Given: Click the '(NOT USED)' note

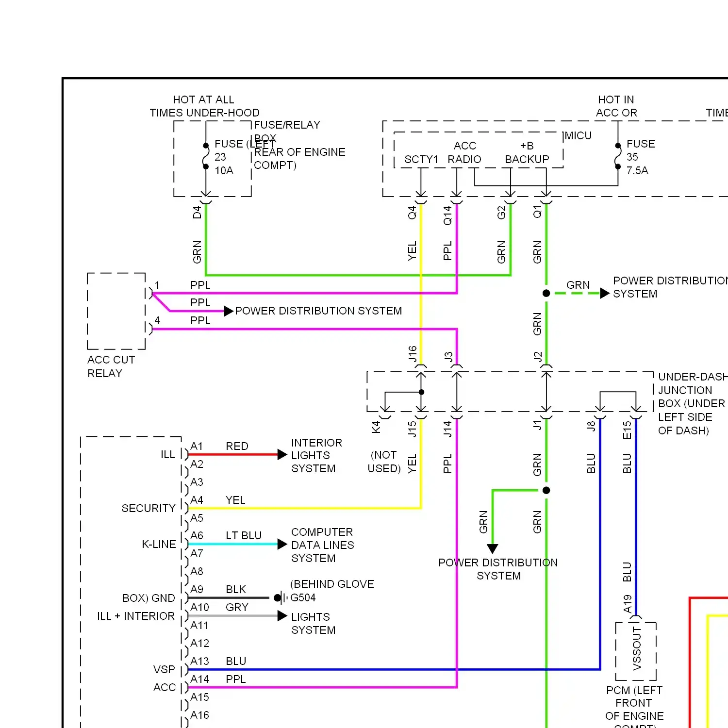Looking at the screenshot, I should (x=384, y=462).
